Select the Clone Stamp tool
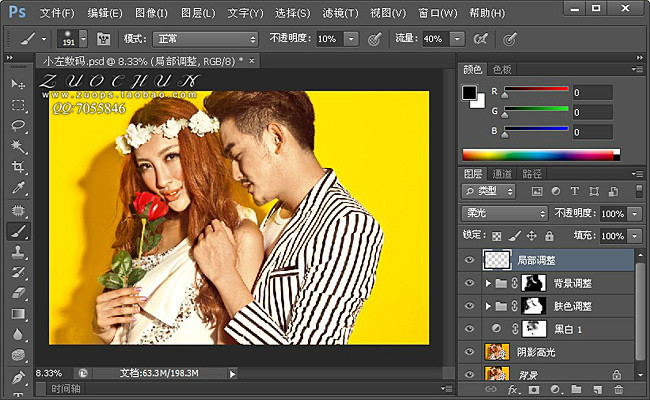650x400 pixels. point(18,252)
